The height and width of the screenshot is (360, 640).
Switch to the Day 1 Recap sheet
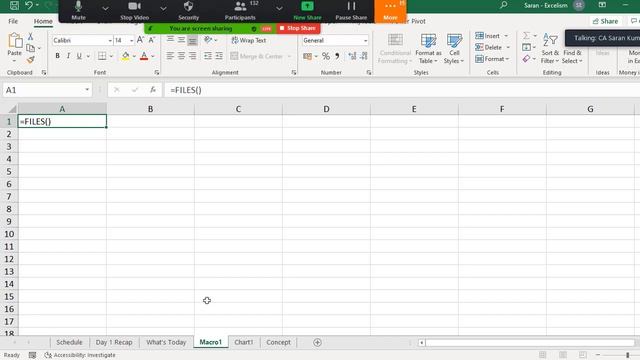114,342
